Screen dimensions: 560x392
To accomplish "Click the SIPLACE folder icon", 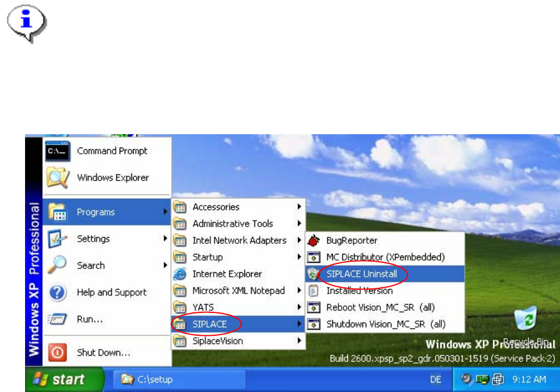I will [180, 324].
